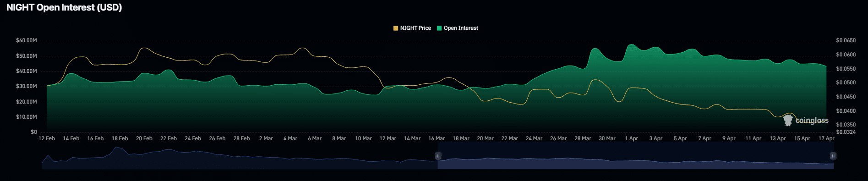
Task: Toggle the Open Interest legend series
Action: 458,28
